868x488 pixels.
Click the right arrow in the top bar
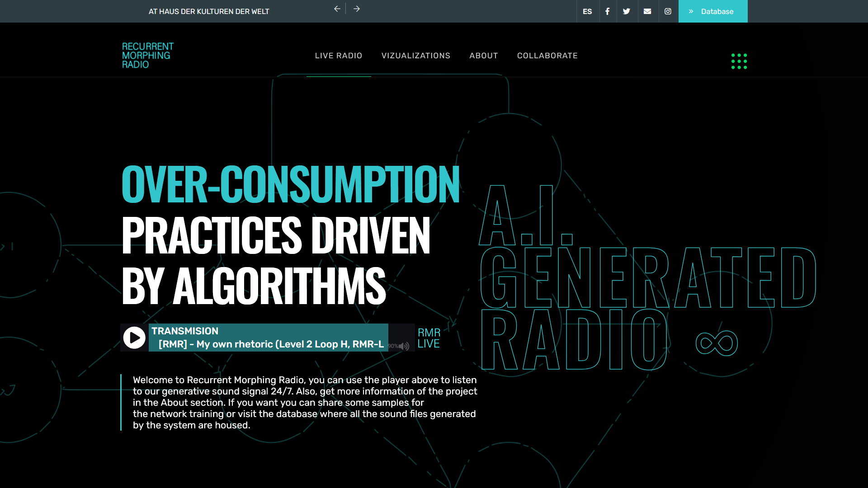(x=357, y=9)
